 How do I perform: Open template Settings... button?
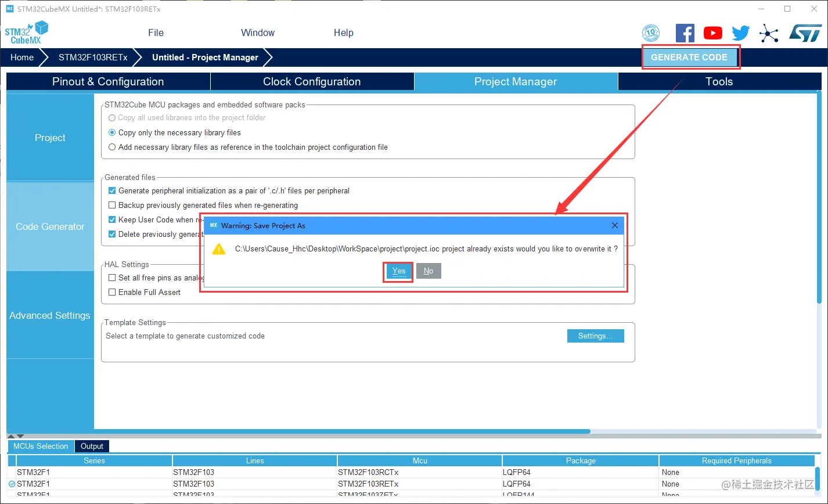(595, 336)
